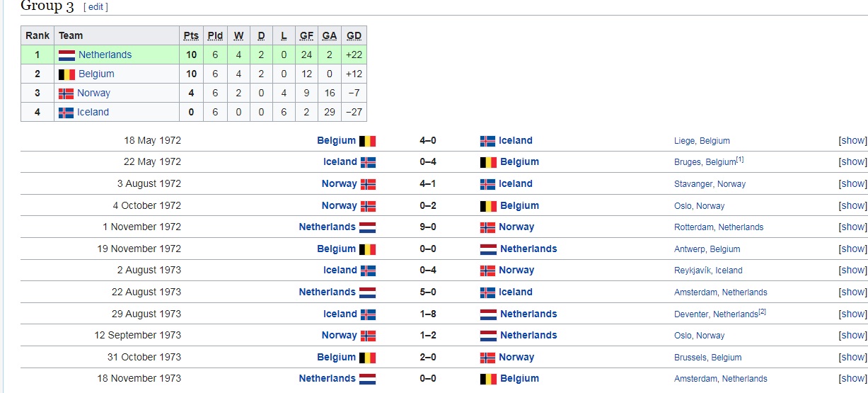Show the 31 October 1973 match details
This screenshot has height=393, width=868.
pos(852,357)
